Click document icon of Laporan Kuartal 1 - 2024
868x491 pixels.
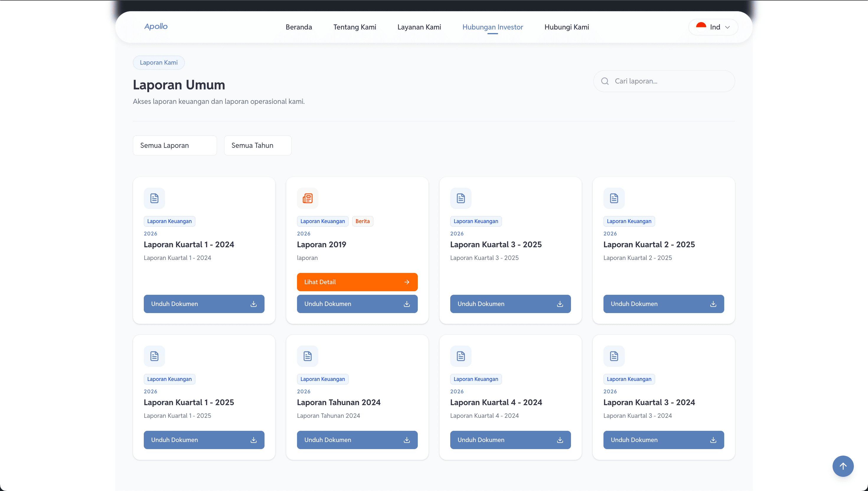tap(154, 198)
